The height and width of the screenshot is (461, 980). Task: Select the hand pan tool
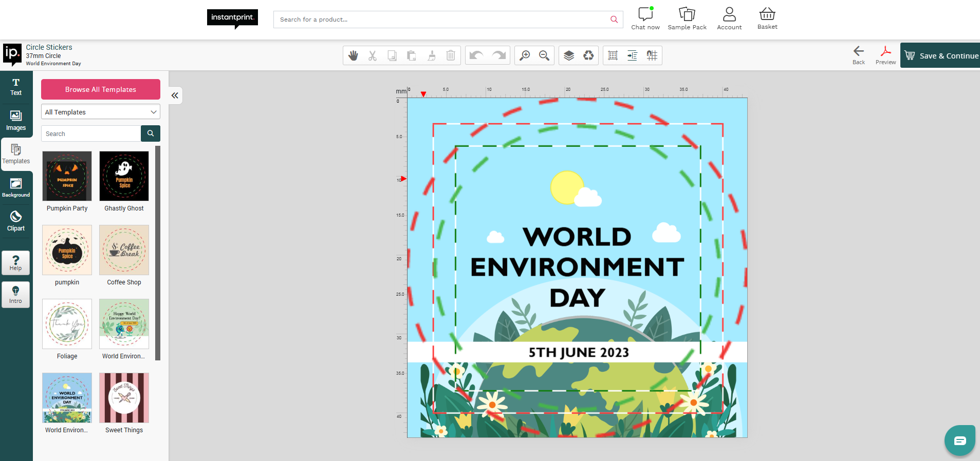tap(353, 55)
